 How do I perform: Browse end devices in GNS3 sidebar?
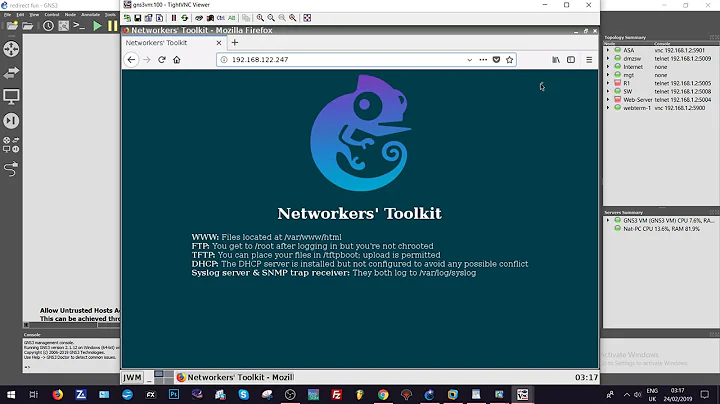[x=11, y=96]
